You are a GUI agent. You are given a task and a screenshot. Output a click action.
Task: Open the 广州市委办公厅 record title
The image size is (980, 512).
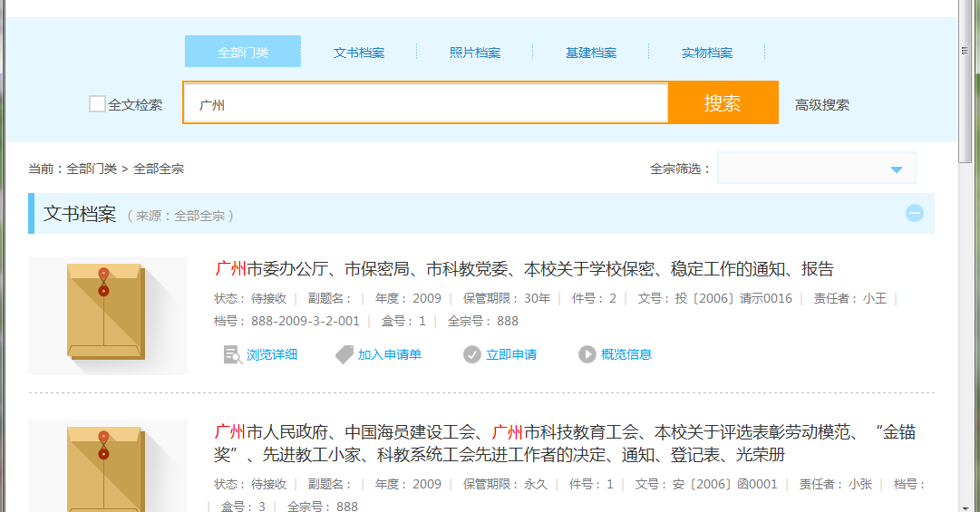click(x=524, y=269)
